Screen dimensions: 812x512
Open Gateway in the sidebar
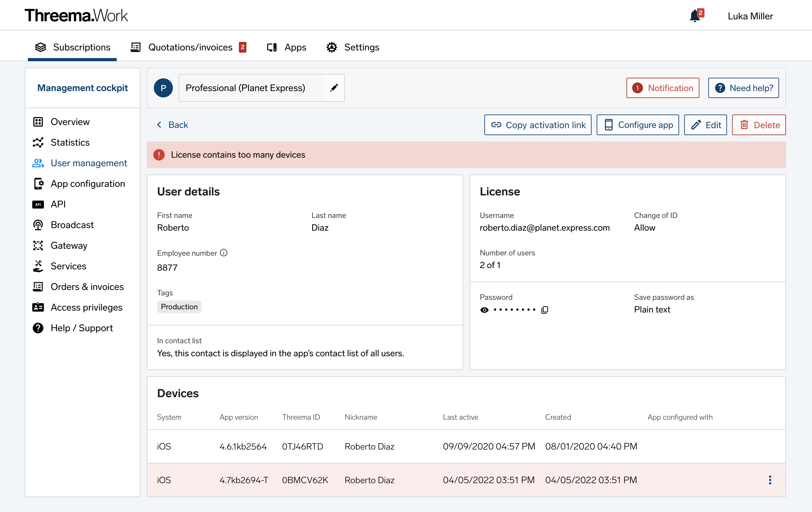(x=82, y=245)
